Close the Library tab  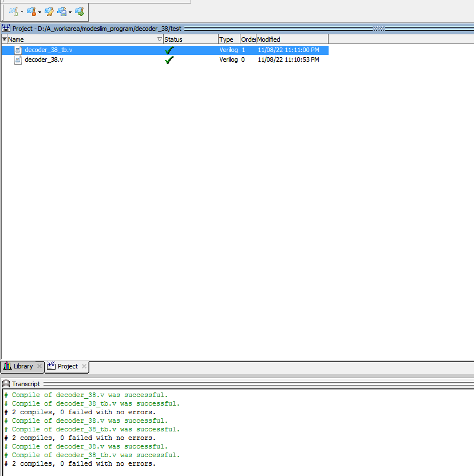point(39,366)
